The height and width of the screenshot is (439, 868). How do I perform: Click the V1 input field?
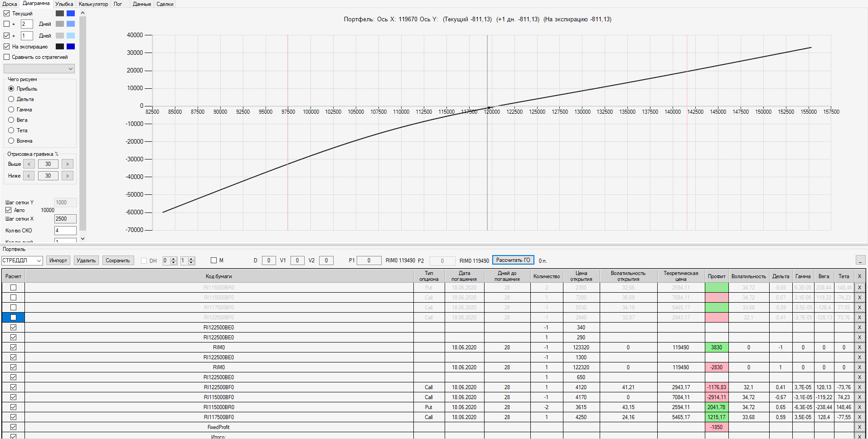click(297, 261)
